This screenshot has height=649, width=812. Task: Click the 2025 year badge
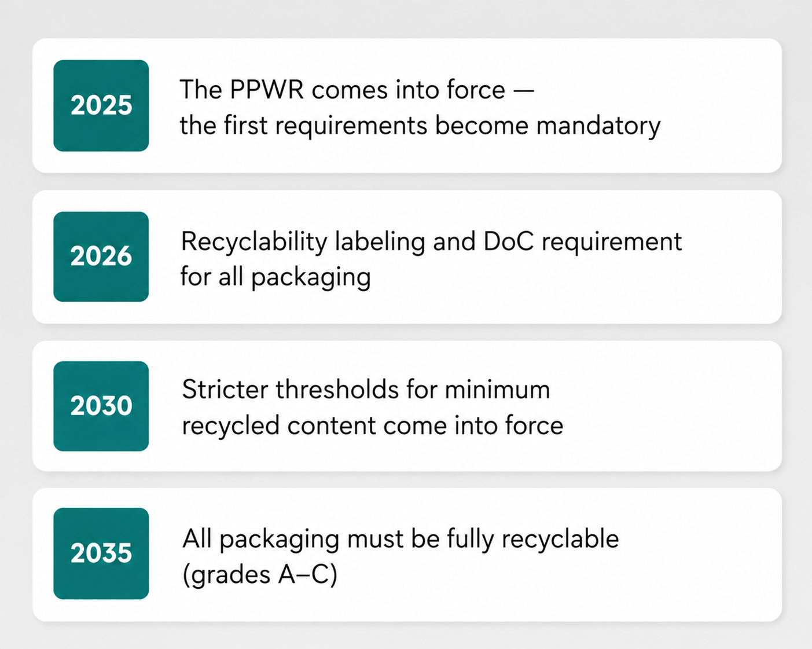click(101, 105)
